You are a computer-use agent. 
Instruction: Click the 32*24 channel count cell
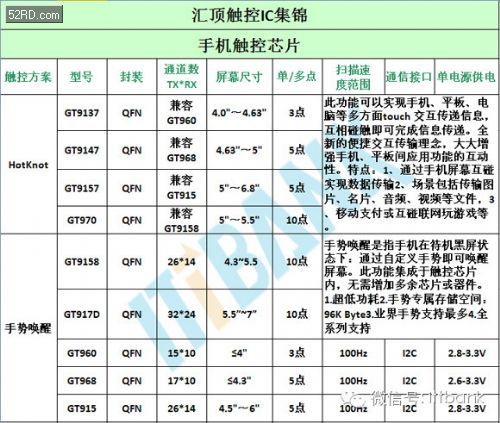click(182, 314)
